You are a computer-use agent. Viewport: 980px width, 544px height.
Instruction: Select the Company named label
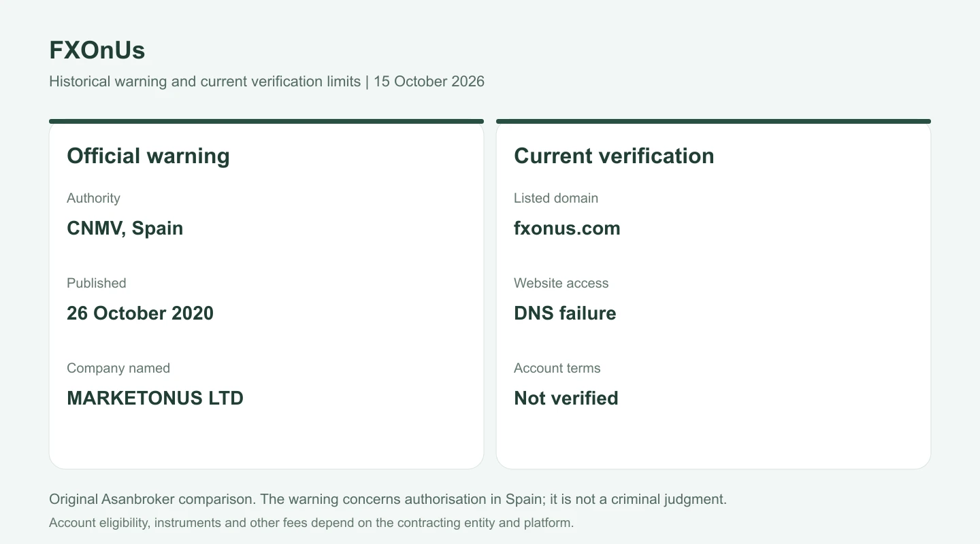tap(118, 369)
